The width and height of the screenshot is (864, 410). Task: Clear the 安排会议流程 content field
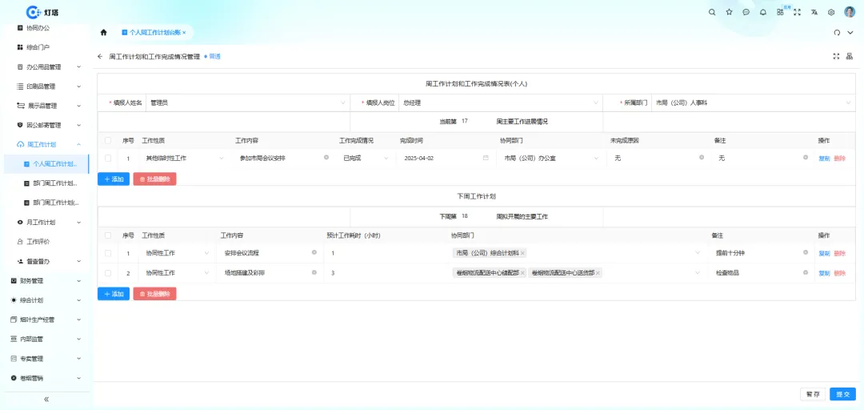pos(314,252)
